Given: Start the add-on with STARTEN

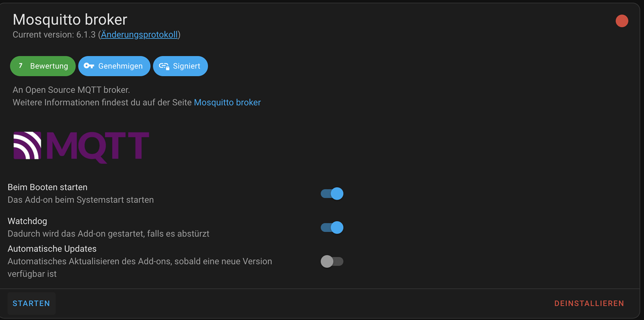Looking at the screenshot, I should [x=31, y=303].
